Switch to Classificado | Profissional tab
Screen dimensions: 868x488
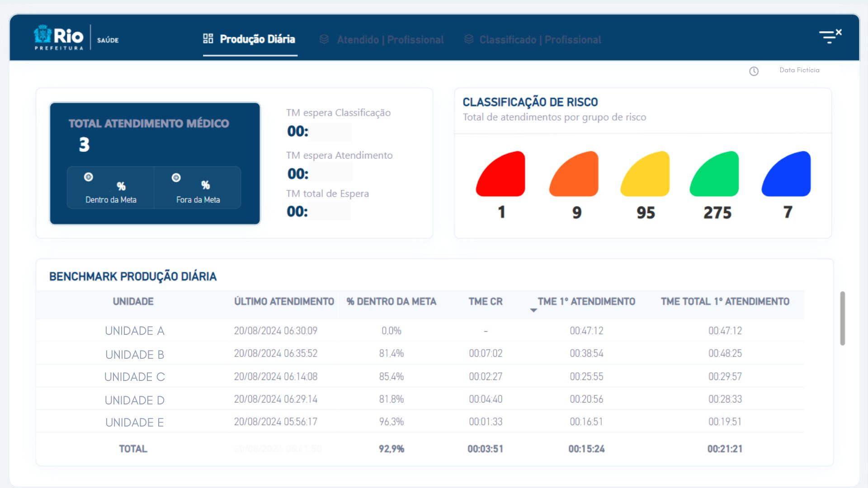[540, 40]
